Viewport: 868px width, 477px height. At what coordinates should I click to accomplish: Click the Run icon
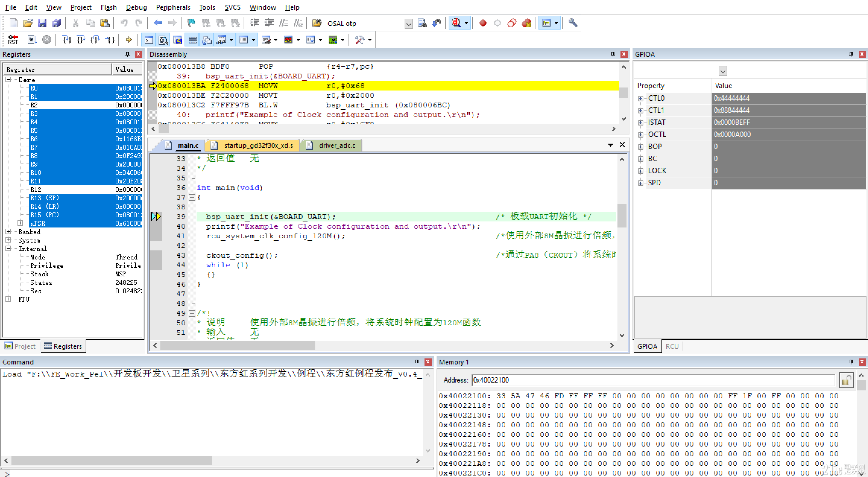pyautogui.click(x=32, y=40)
